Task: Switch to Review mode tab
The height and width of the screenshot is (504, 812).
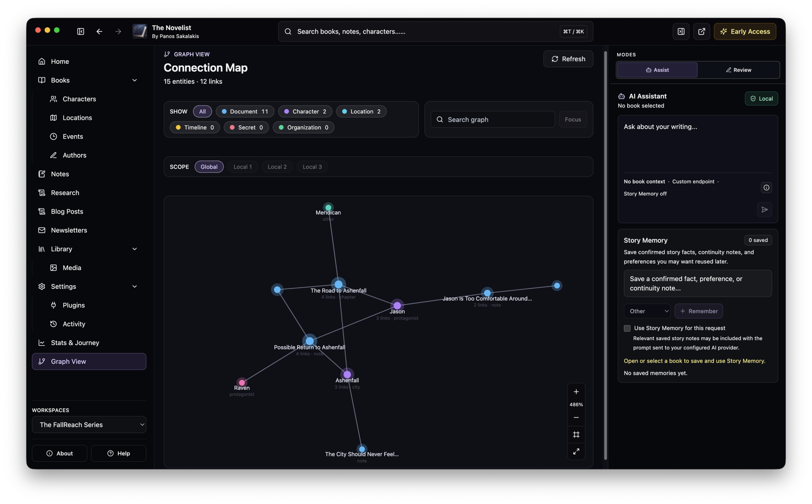Action: click(738, 70)
